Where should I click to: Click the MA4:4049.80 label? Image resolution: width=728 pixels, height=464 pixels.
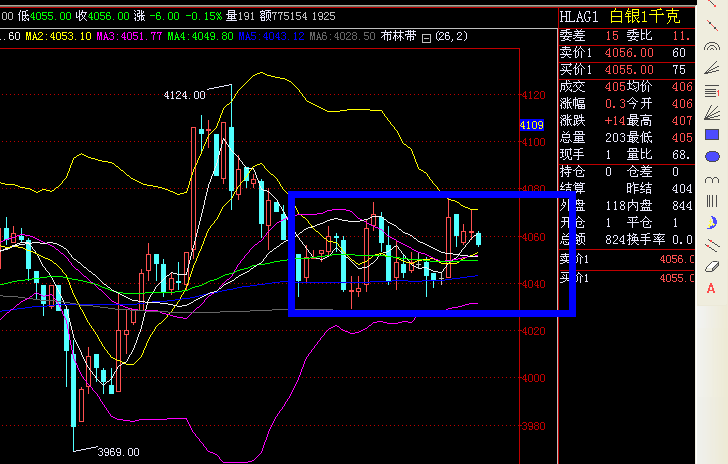(x=201, y=36)
